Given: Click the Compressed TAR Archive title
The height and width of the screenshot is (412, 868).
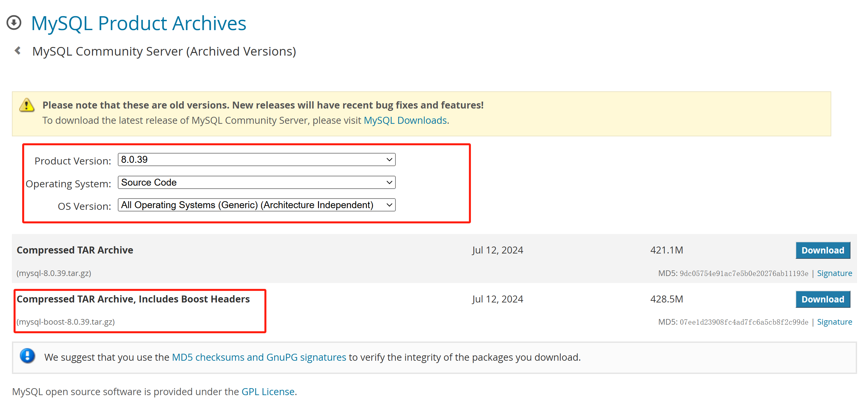Looking at the screenshot, I should click(75, 250).
